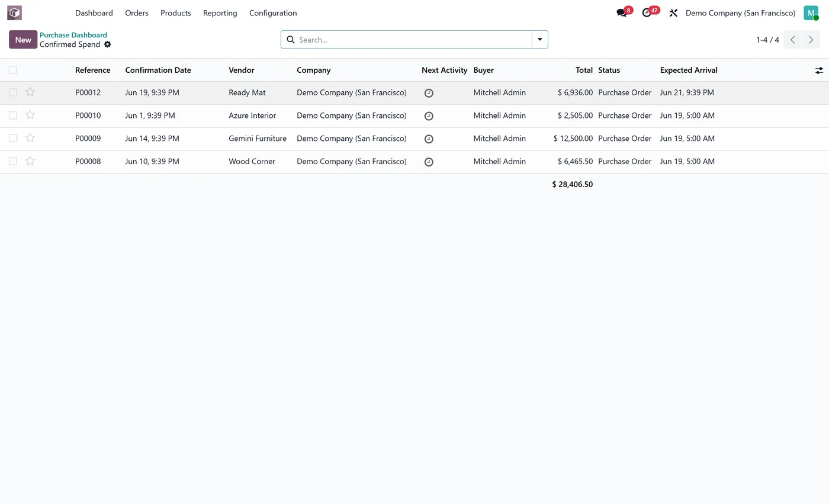Check the P00012 row checkbox
This screenshot has width=829, height=504.
(x=12, y=92)
